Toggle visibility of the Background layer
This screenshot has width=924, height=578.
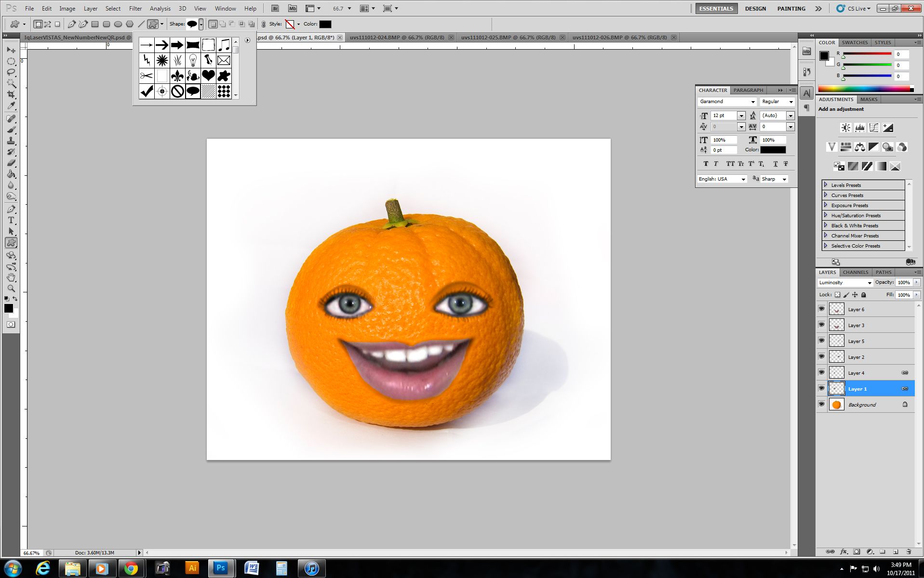point(822,405)
